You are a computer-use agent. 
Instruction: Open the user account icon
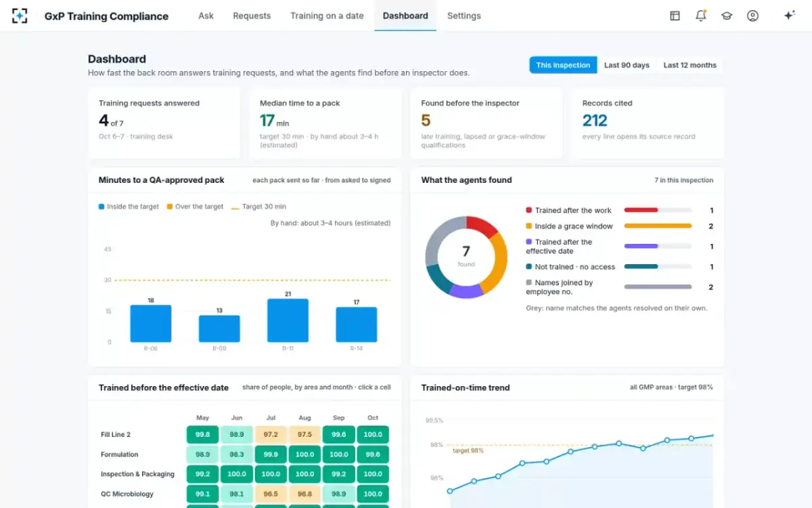pos(752,16)
